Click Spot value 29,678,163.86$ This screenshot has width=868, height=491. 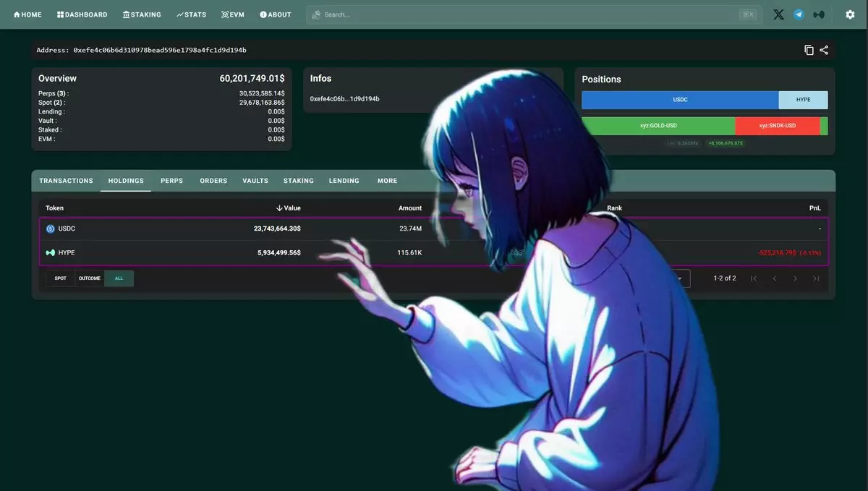(262, 103)
